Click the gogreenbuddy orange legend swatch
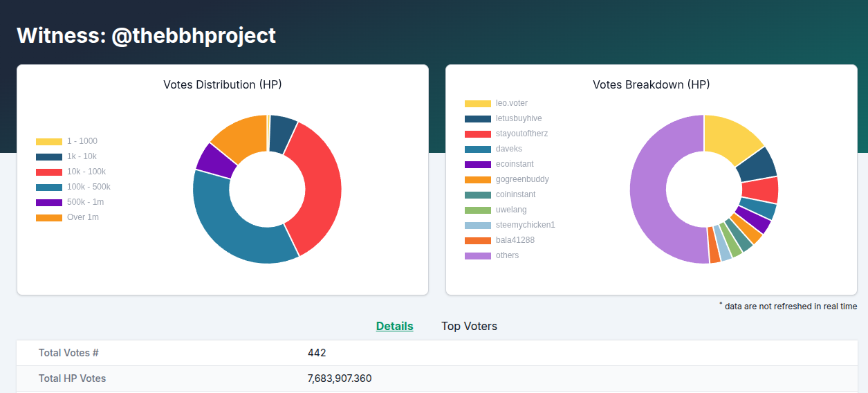The height and width of the screenshot is (393, 868). point(478,179)
